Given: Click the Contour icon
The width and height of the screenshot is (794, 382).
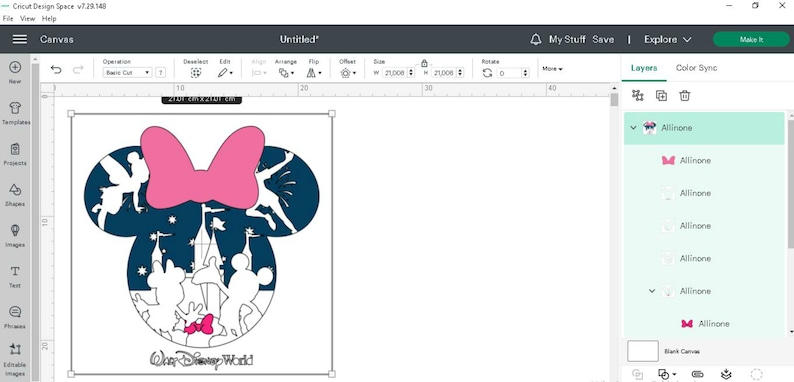Looking at the screenshot, I should point(756,374).
